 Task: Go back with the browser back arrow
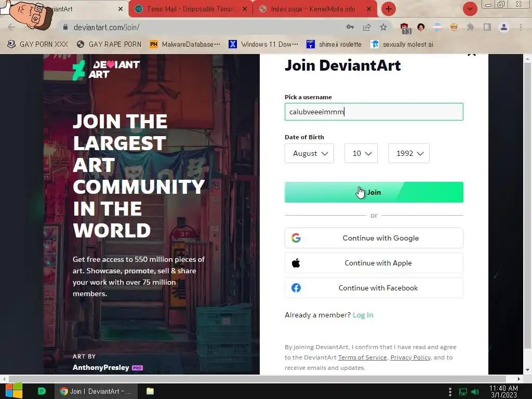[11, 27]
